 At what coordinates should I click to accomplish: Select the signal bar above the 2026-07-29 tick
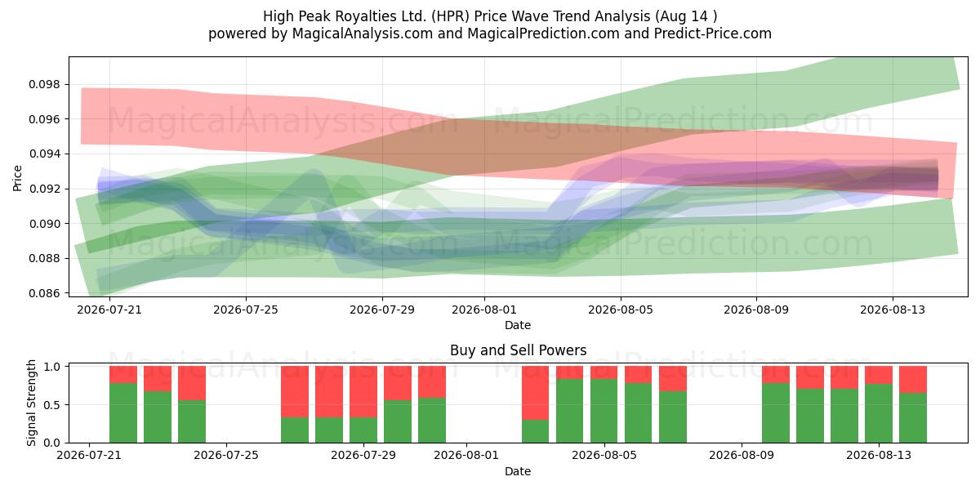pos(363,404)
